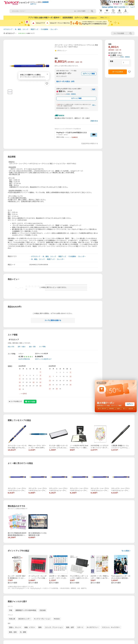Image resolution: width=138 pixels, height=644 pixels.
Task: Click the カレンダー breadcrumb at the top
Action: pyautogui.click(x=54, y=29)
